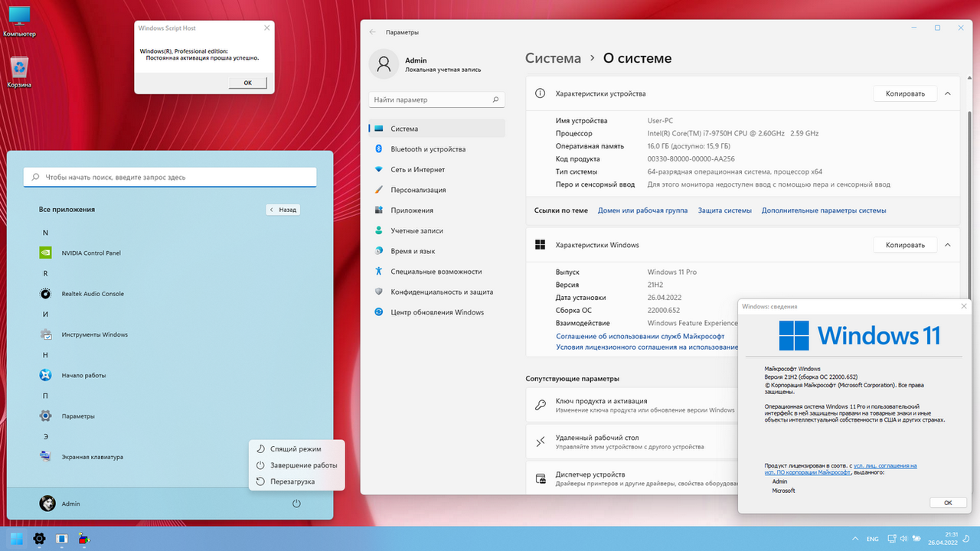Screen dimensions: 980x551
Task: Open Удаленный рабочий стол setting
Action: [x=631, y=441]
